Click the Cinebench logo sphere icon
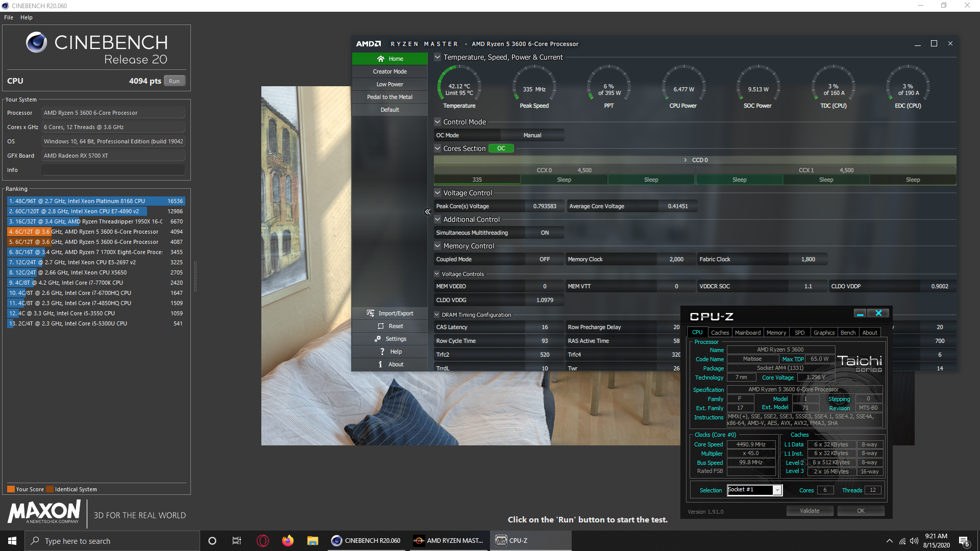 (x=37, y=42)
